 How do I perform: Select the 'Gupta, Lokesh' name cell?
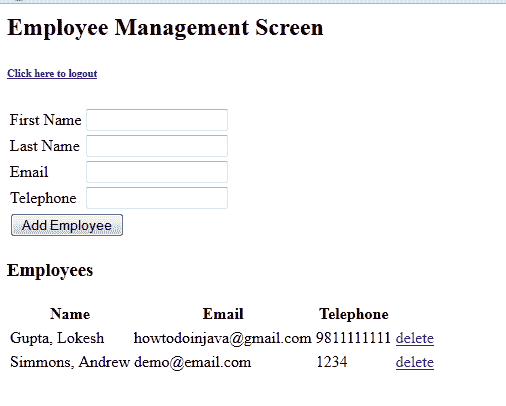point(57,338)
